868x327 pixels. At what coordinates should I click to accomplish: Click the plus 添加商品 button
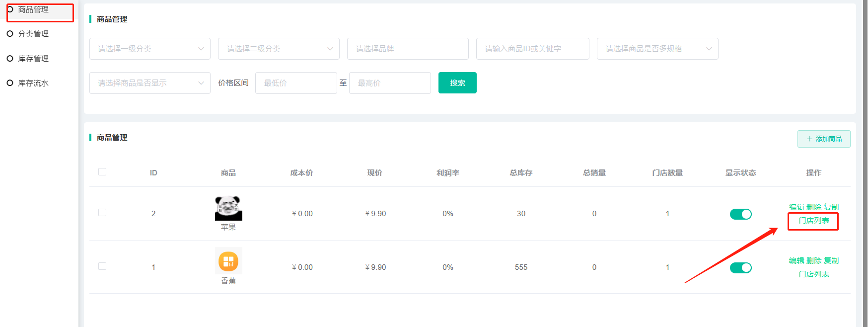pos(824,139)
